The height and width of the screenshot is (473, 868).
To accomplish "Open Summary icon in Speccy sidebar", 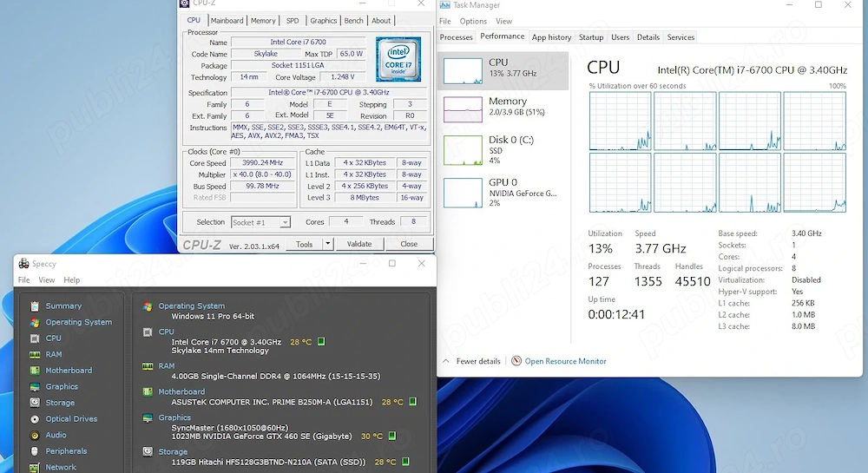I will point(35,305).
